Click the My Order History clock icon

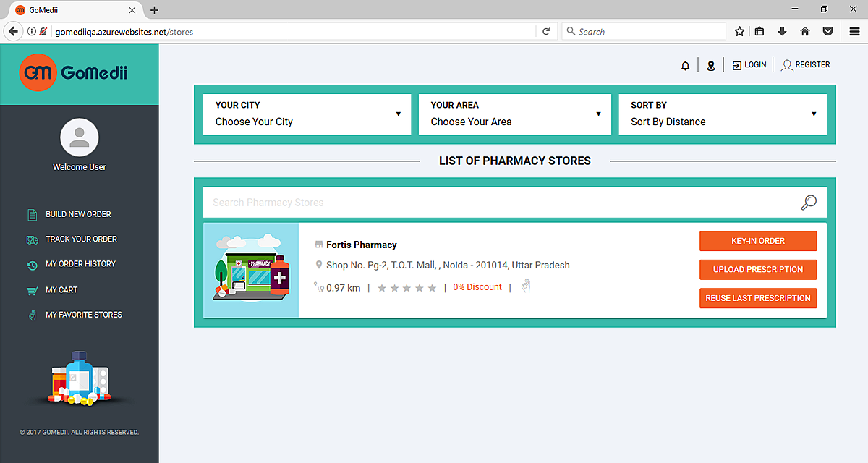click(32, 265)
